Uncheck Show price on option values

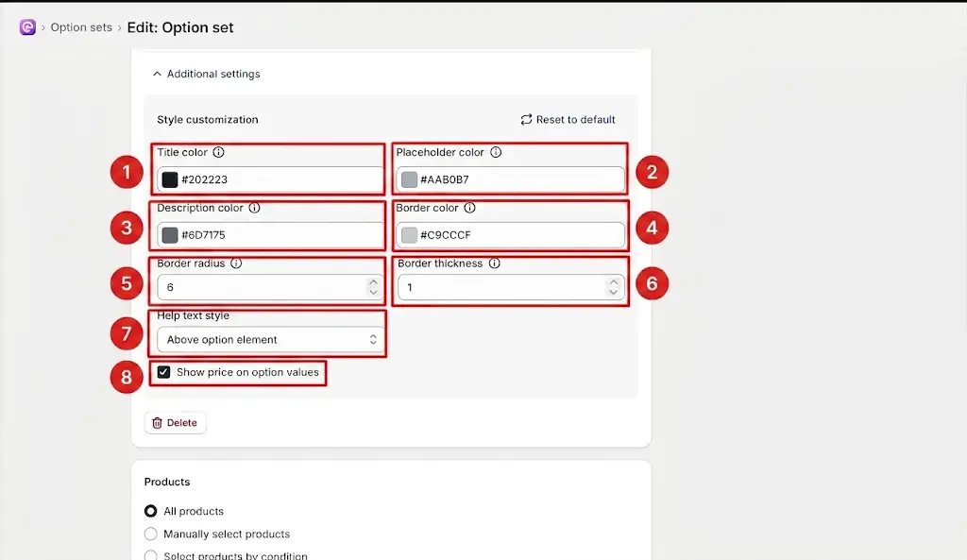click(163, 372)
